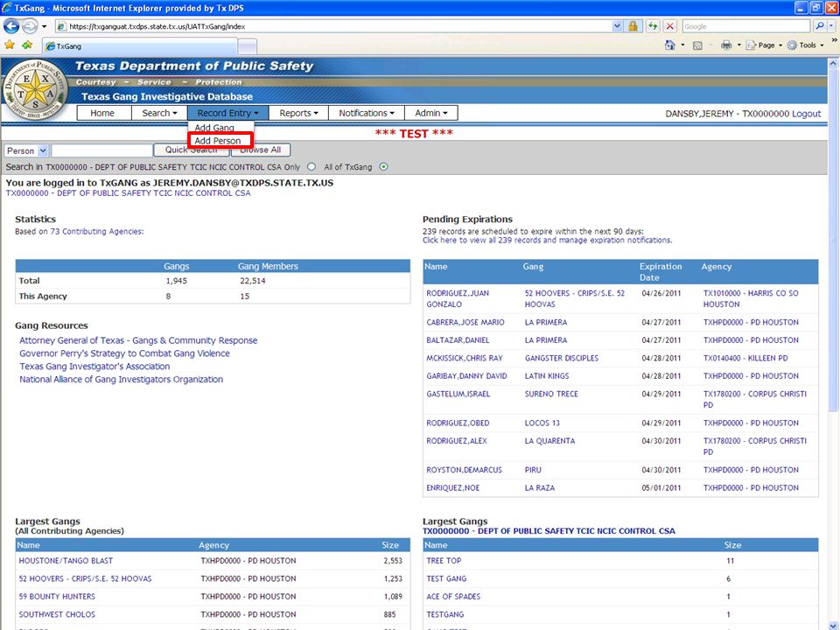Screen dimensions: 840x630
Task: Click the LATIN KINGS gang link
Action: 546,376
